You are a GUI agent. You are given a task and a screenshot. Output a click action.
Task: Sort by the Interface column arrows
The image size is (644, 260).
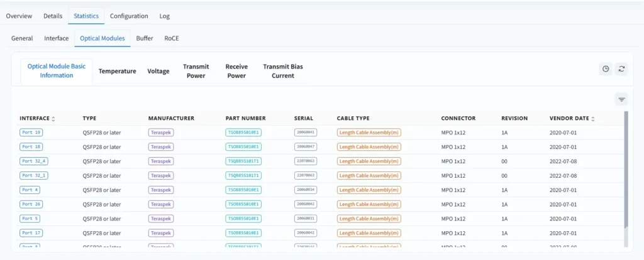(53, 119)
